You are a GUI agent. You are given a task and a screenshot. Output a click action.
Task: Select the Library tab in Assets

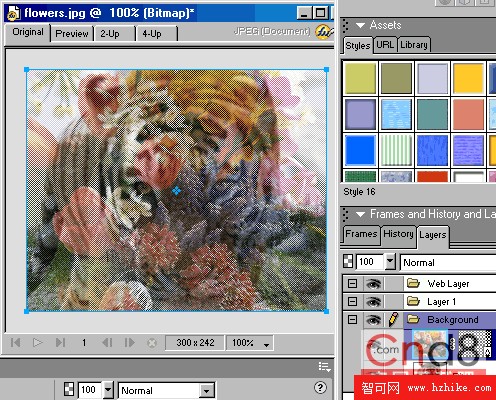[414, 45]
